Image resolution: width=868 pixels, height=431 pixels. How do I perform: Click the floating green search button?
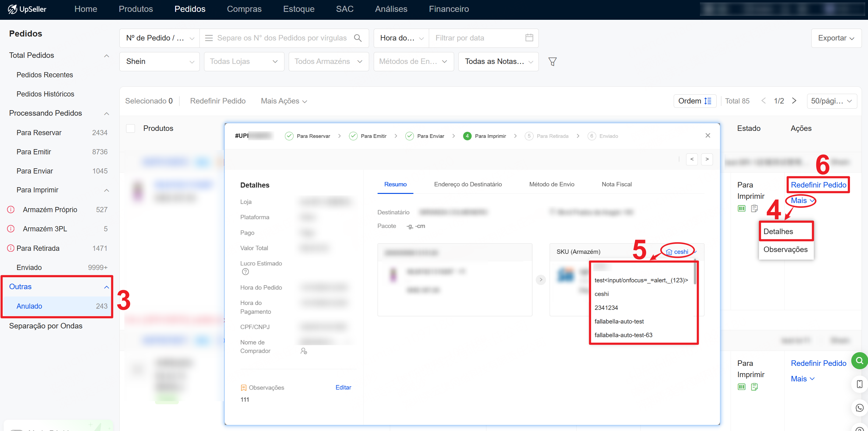pos(859,361)
